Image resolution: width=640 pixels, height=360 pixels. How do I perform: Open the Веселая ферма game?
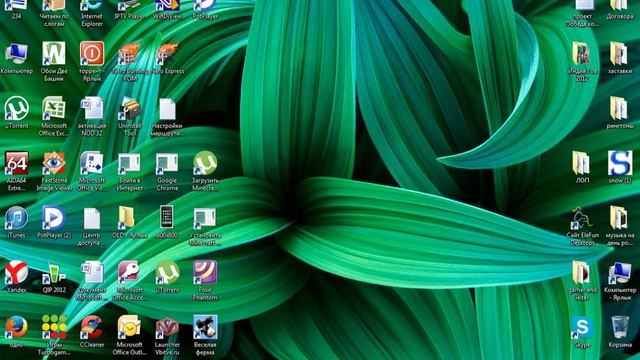(205, 335)
